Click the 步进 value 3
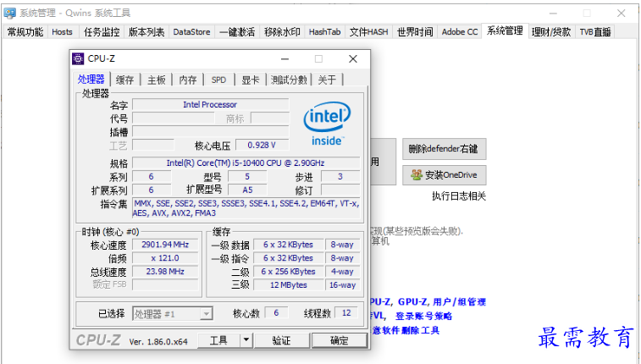The height and width of the screenshot is (364, 641). coord(340,176)
